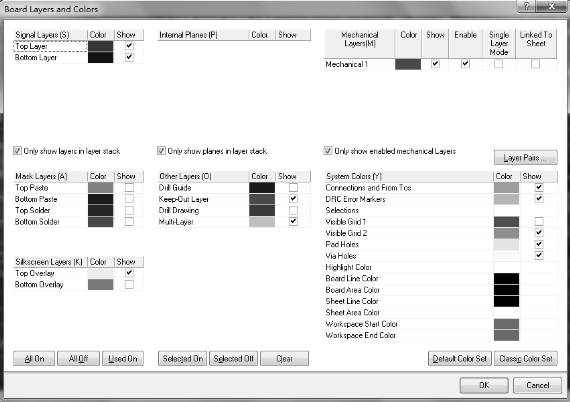Toggle Only show layers in layer stack
This screenshot has height=402, width=570.
(17, 151)
